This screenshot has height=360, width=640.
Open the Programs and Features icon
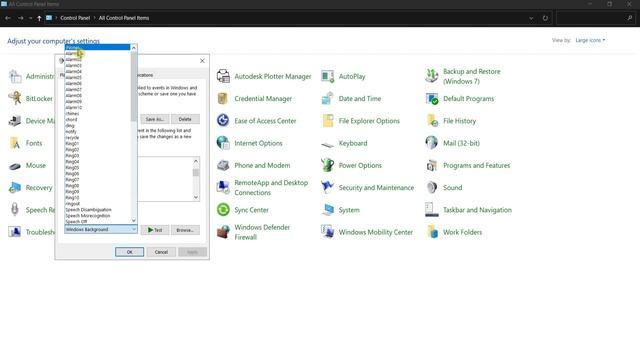pyautogui.click(x=432, y=165)
